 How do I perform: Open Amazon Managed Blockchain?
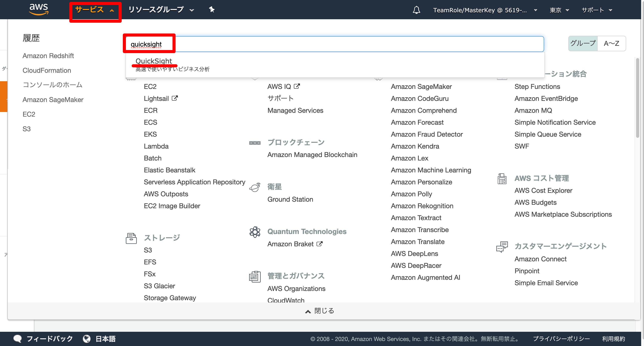click(x=312, y=155)
